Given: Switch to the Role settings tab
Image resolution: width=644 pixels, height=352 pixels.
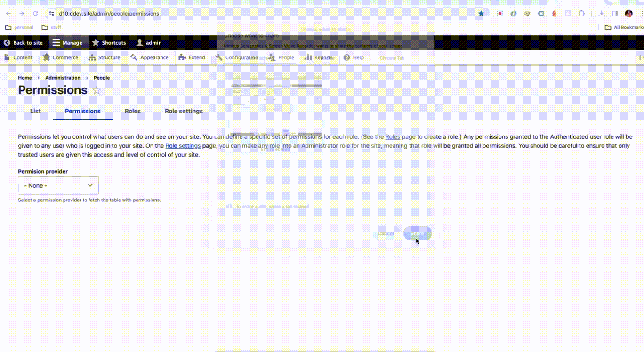Looking at the screenshot, I should (x=184, y=111).
